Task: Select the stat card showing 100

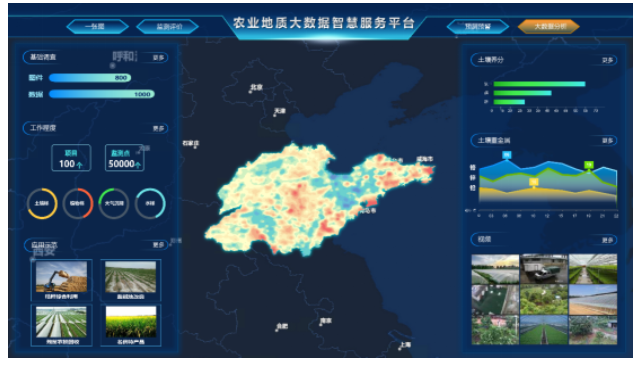Action: click(x=71, y=158)
